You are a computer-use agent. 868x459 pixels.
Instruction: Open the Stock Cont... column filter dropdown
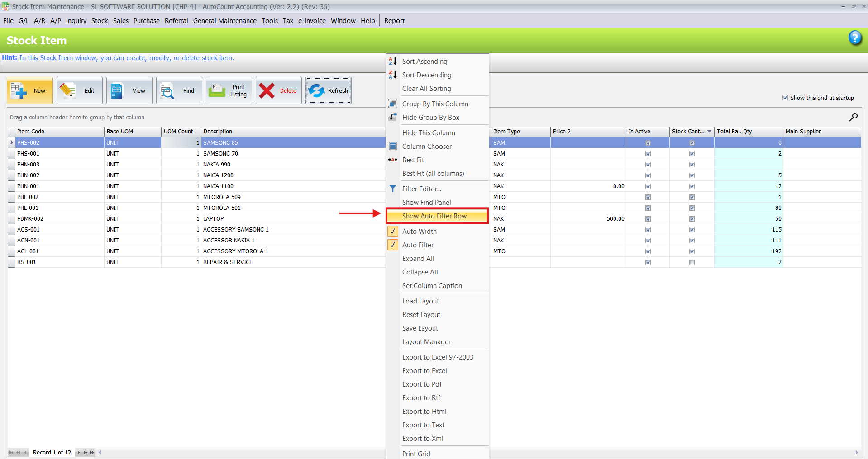click(709, 132)
